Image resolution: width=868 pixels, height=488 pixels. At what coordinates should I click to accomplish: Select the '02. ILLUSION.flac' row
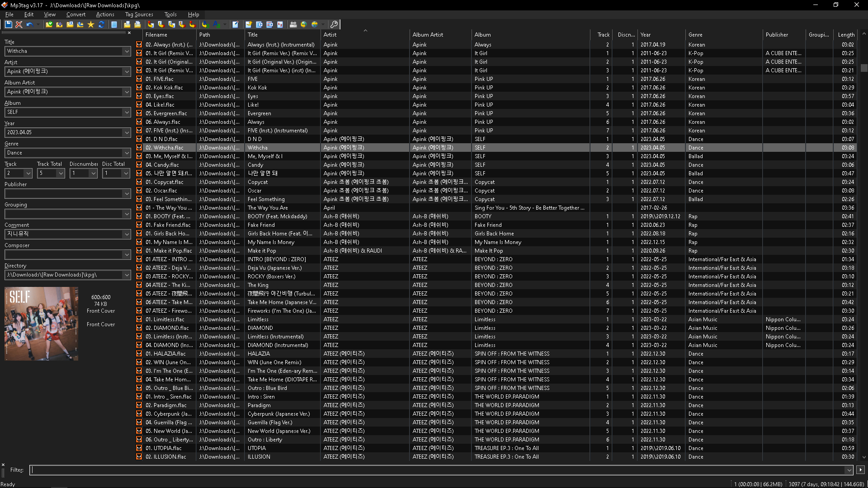[x=496, y=457]
